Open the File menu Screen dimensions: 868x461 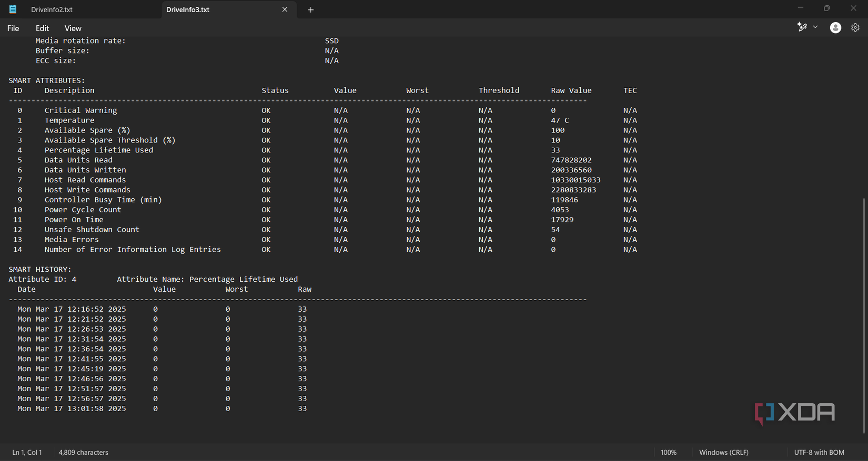pos(13,28)
